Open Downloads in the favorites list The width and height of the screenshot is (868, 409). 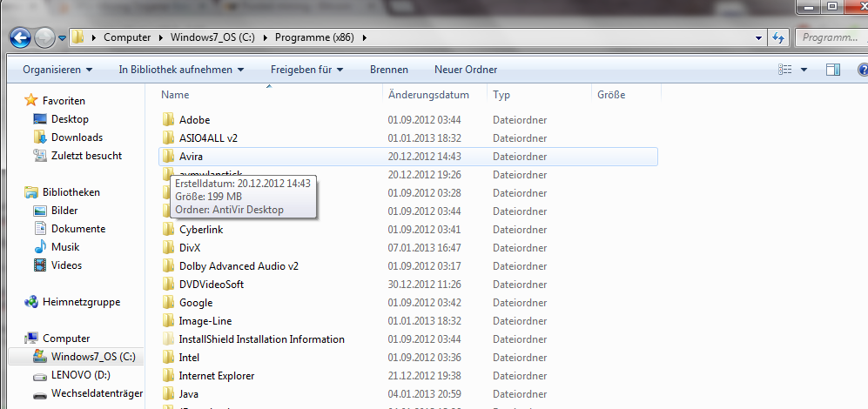tap(77, 137)
